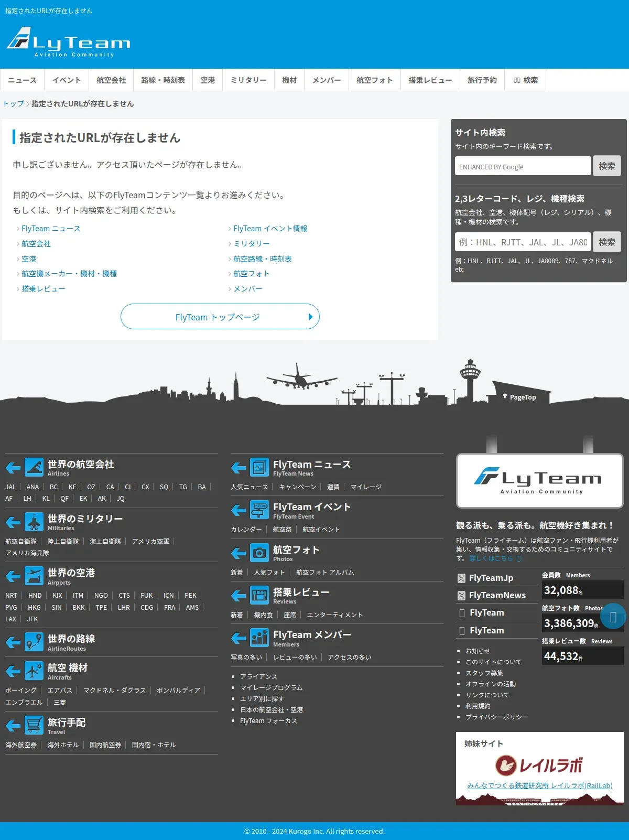Open the 航空機メーカー・機材・機種 link
This screenshot has width=629, height=840.
pos(69,274)
